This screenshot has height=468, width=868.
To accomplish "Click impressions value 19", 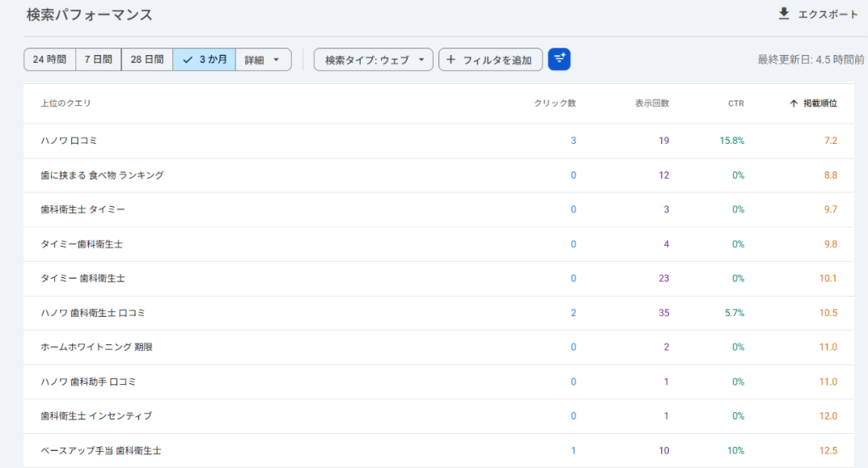I will click(x=664, y=141).
